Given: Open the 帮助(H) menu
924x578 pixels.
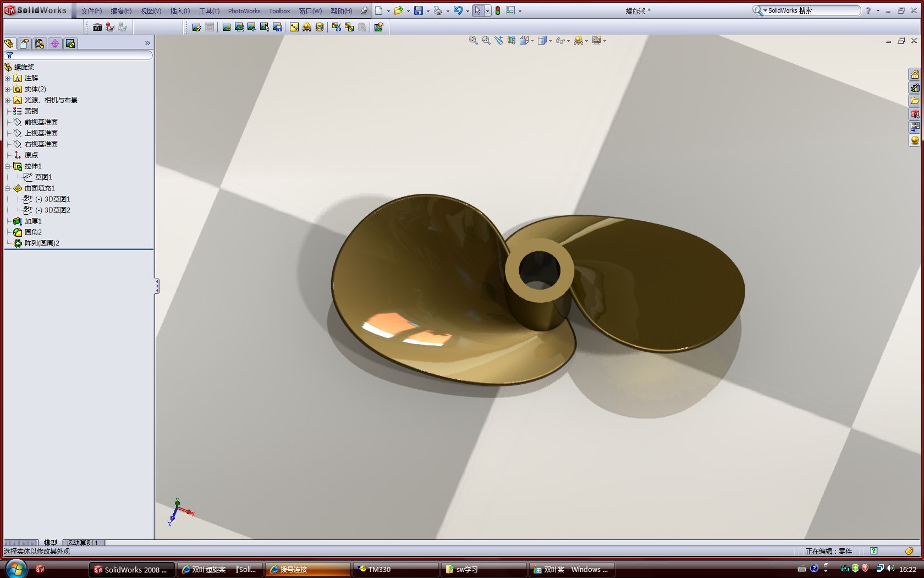Looking at the screenshot, I should tap(341, 11).
